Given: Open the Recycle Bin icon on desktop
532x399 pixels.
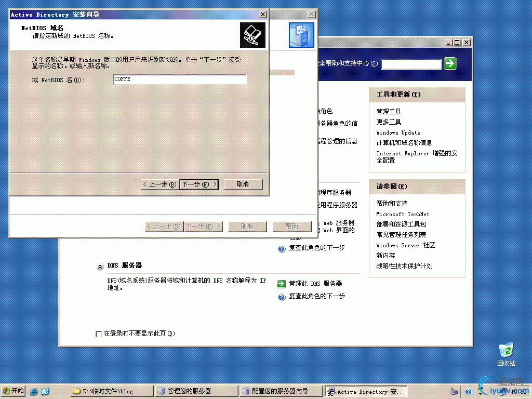Looking at the screenshot, I should [506, 354].
